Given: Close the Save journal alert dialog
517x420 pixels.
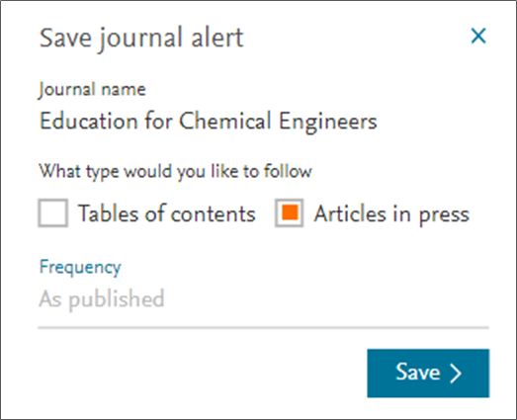Looking at the screenshot, I should click(x=478, y=36).
